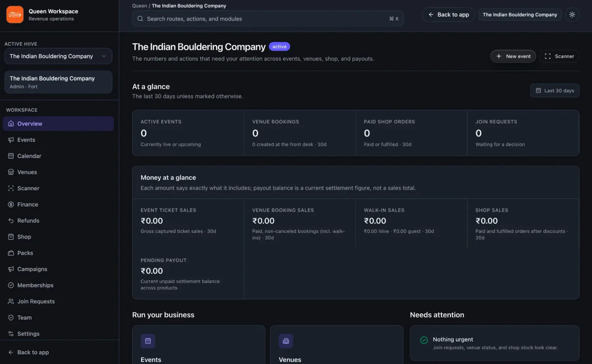Click the Settings sliders icon in sidebar
Viewport: 592px width, 364px height.
(x=11, y=334)
